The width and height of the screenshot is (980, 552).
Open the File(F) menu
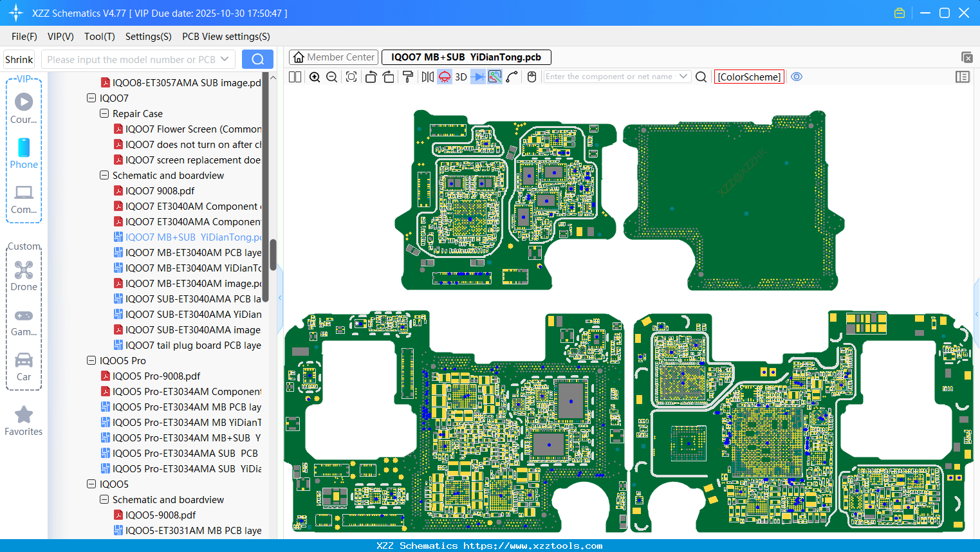(x=24, y=37)
